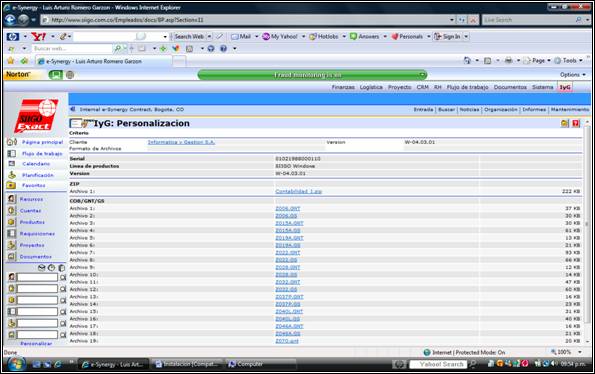Open the Sistema menu

[x=543, y=87]
